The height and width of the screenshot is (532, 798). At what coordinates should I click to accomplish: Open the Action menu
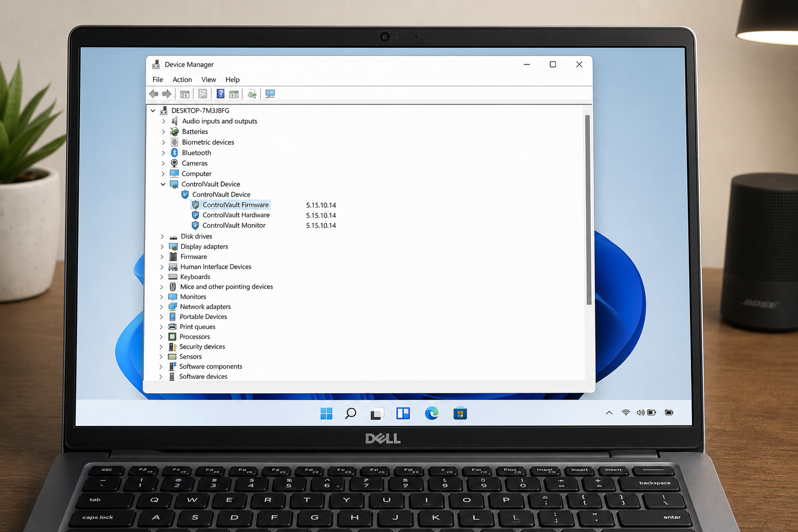(182, 79)
